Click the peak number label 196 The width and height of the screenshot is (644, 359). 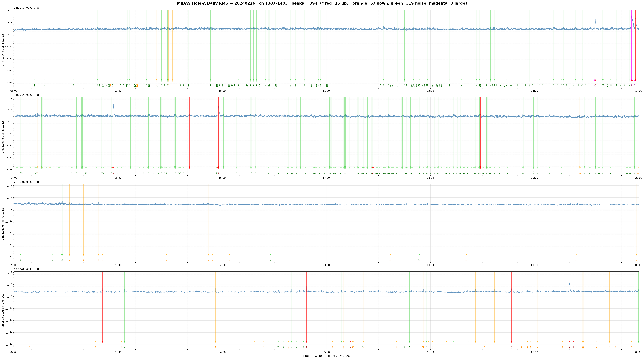coord(236,173)
